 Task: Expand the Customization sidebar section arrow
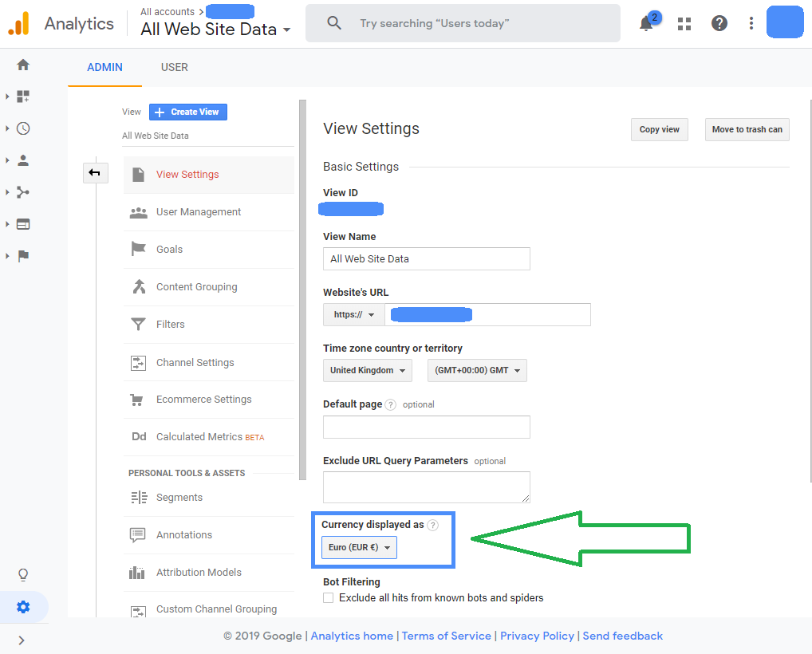point(7,97)
